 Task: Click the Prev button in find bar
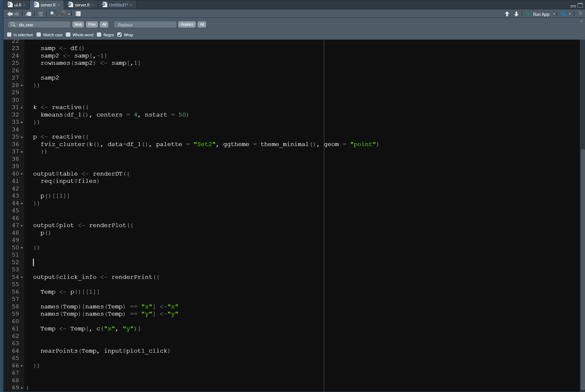click(91, 25)
